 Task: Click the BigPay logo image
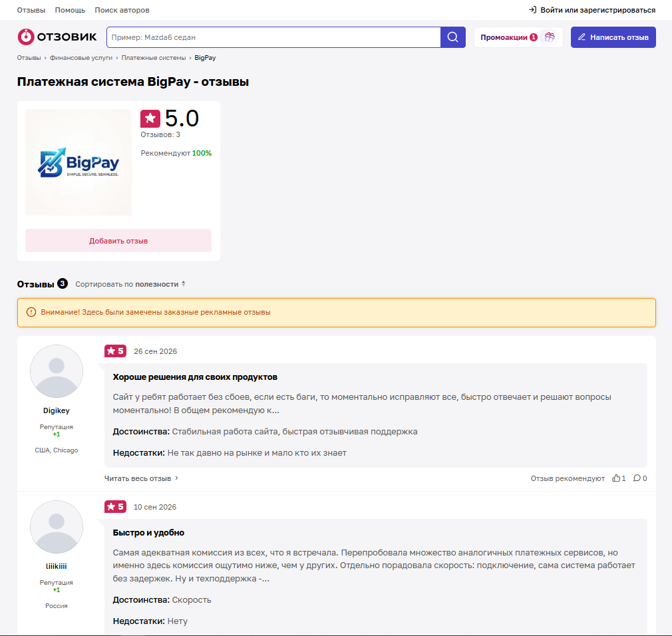point(79,162)
